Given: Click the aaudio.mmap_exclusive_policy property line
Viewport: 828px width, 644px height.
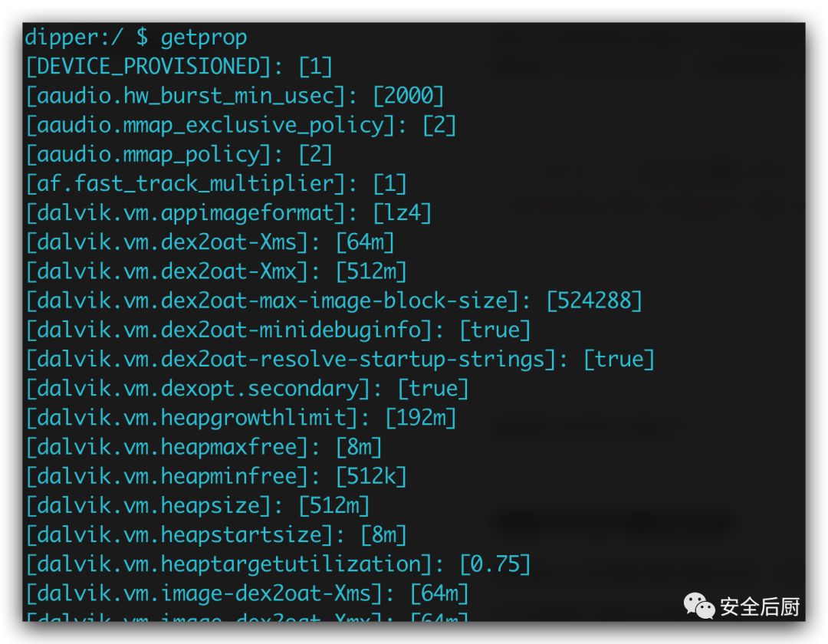Looking at the screenshot, I should point(241,125).
